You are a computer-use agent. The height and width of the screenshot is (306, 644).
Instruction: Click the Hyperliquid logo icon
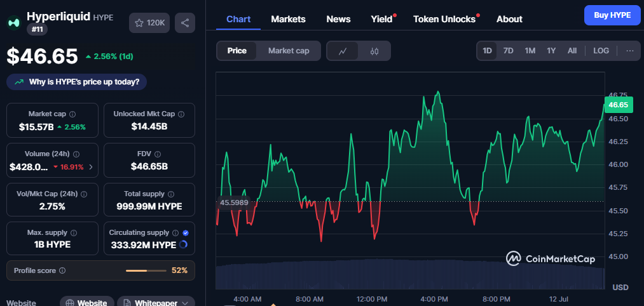(x=15, y=23)
